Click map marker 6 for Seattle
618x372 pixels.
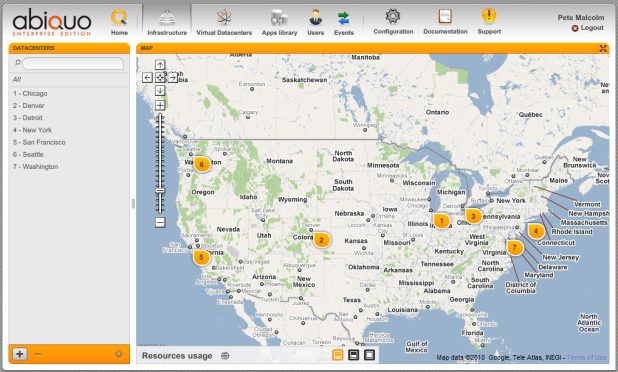[201, 164]
